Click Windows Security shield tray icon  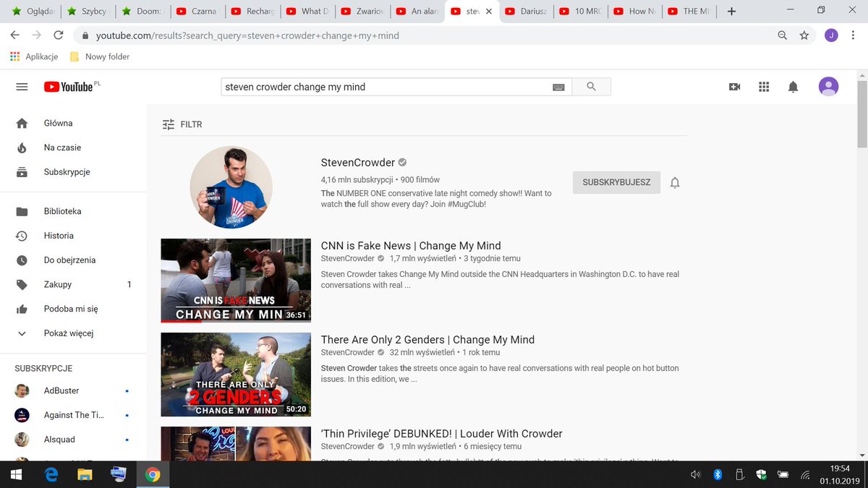pos(761,474)
